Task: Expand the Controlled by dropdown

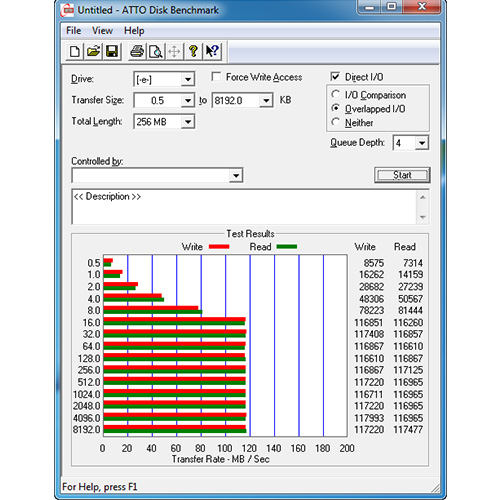Action: coord(236,176)
